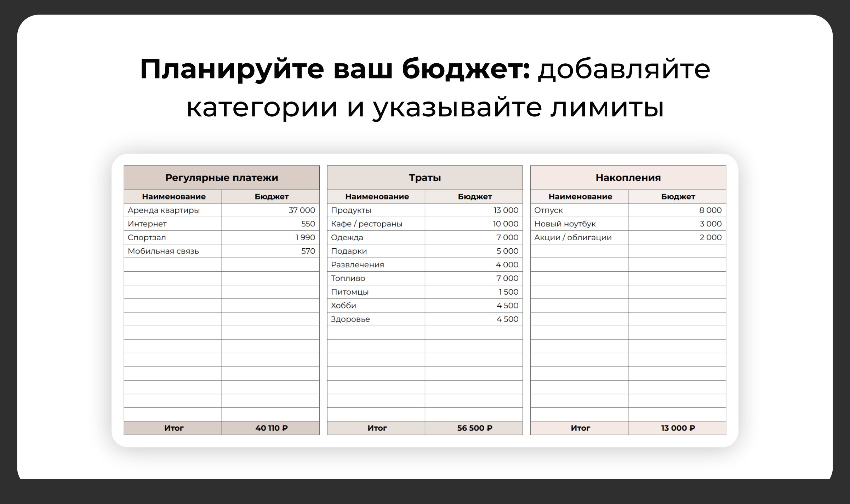Click the Кафе / рестораны budget 10 000
850x504 pixels.
tap(474, 224)
